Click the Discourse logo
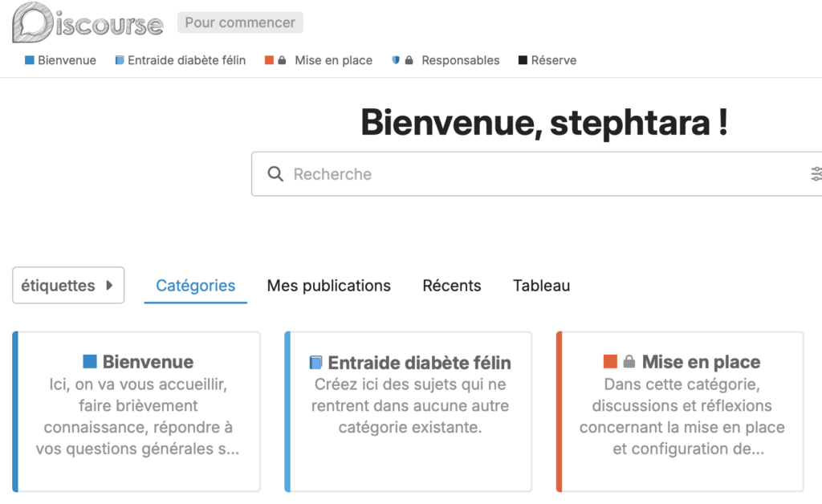 (87, 23)
